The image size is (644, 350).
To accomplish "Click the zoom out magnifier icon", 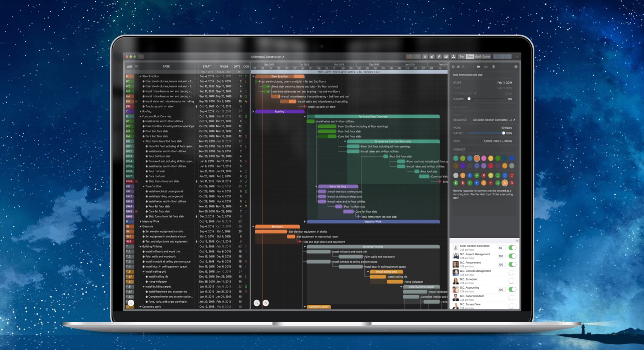I will pos(257,303).
